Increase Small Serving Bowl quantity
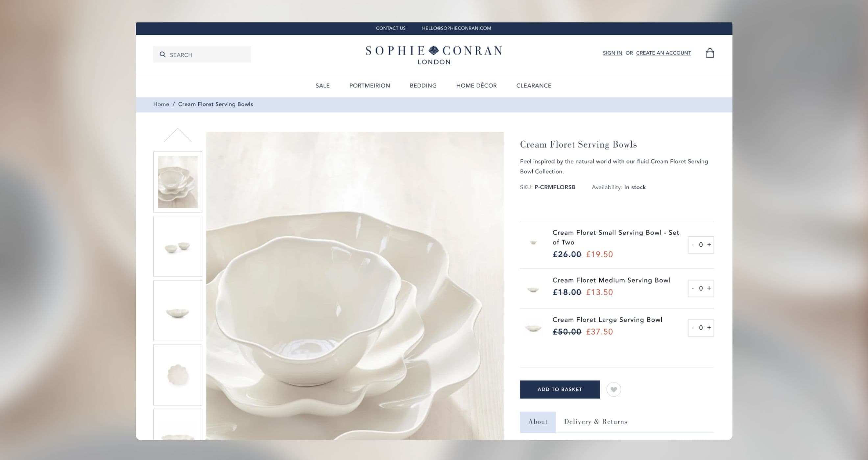The width and height of the screenshot is (868, 460). pyautogui.click(x=709, y=245)
